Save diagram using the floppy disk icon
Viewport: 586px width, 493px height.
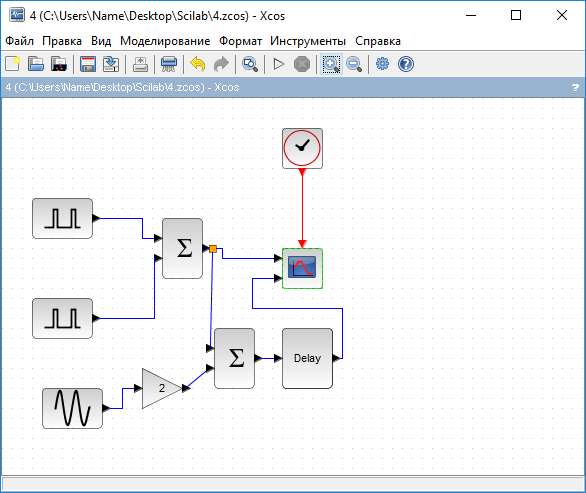coord(88,64)
